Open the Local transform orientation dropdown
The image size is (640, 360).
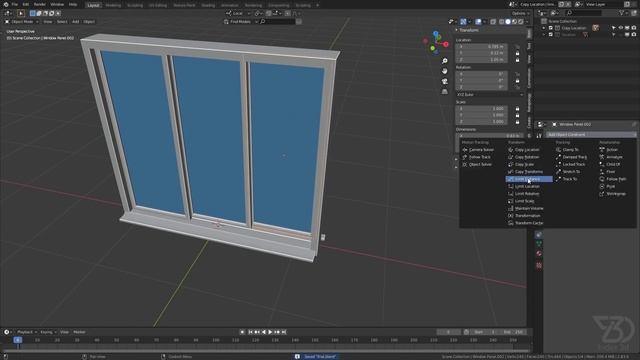tap(238, 13)
